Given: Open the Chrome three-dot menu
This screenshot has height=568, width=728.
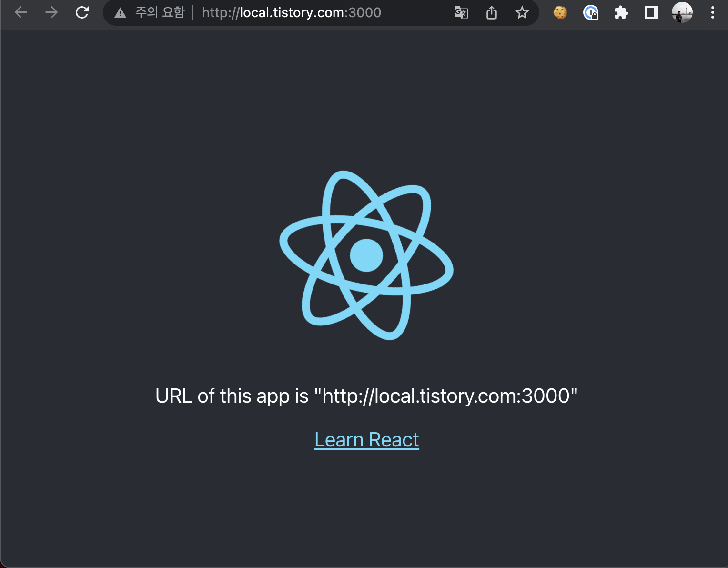Looking at the screenshot, I should point(713,12).
